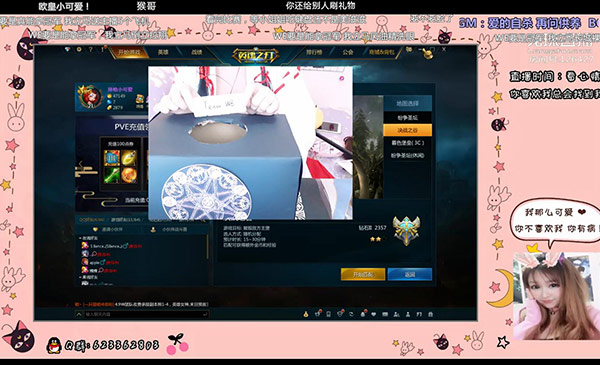Expand the offline friends group arrow

pyautogui.click(x=80, y=277)
